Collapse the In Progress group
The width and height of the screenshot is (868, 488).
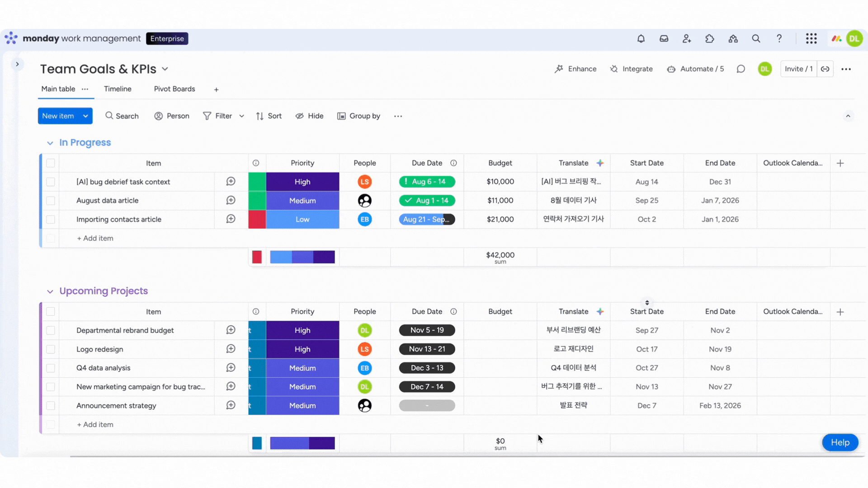pyautogui.click(x=50, y=143)
